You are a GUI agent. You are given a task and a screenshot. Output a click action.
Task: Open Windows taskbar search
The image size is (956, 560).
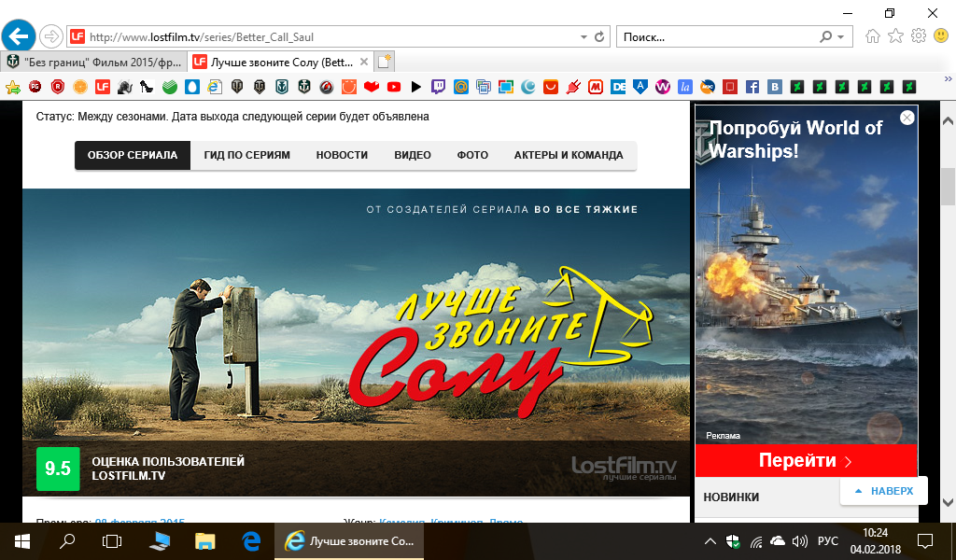tap(67, 541)
